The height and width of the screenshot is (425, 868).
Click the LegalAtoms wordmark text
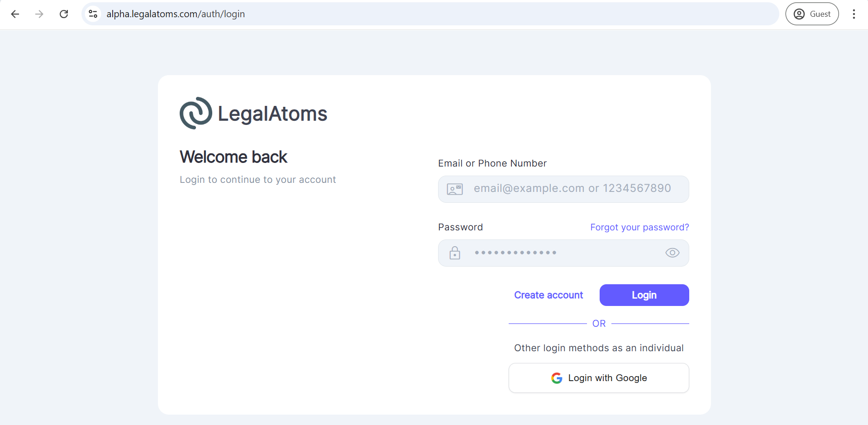tap(272, 114)
